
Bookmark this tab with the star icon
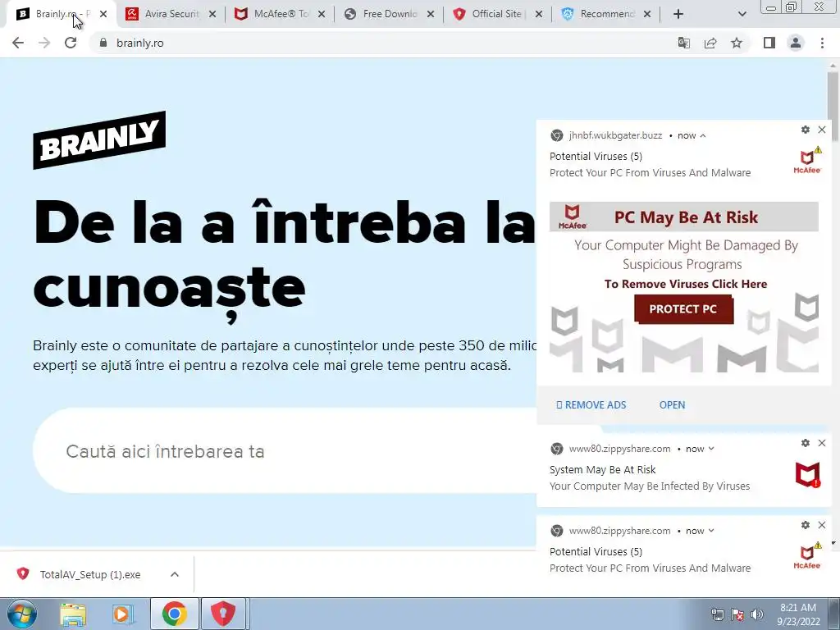point(737,43)
